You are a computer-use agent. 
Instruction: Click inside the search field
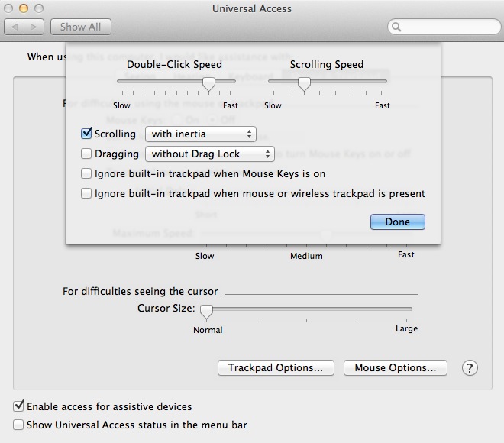point(444,27)
